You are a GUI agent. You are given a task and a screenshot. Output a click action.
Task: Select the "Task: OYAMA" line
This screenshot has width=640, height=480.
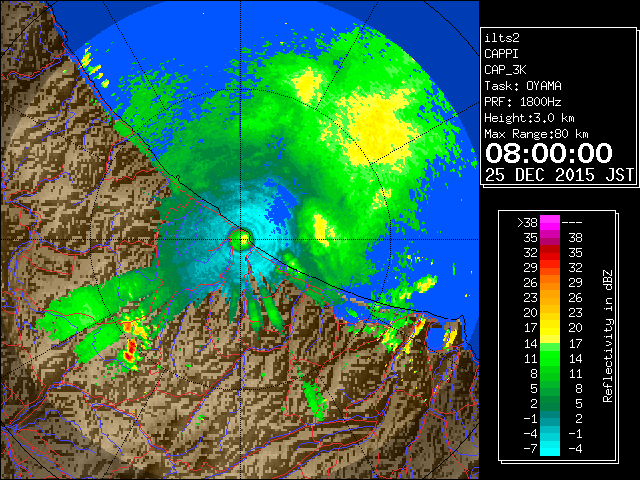[523, 86]
